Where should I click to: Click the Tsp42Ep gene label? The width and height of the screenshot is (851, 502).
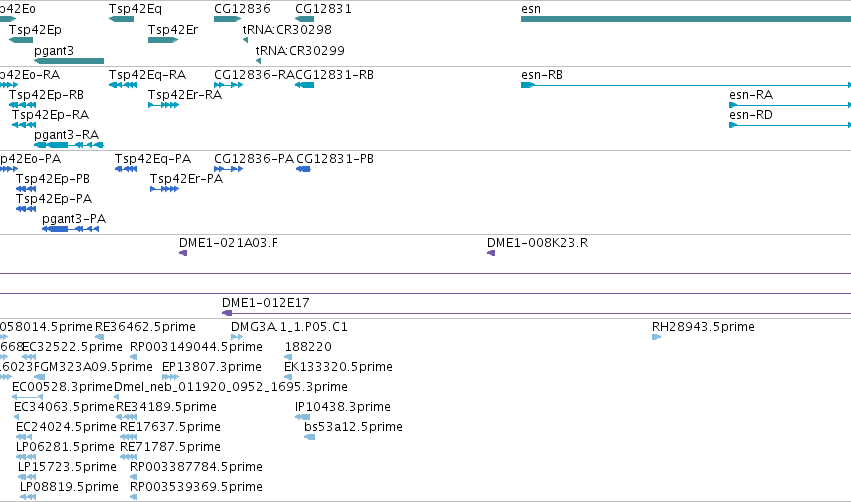(x=35, y=29)
